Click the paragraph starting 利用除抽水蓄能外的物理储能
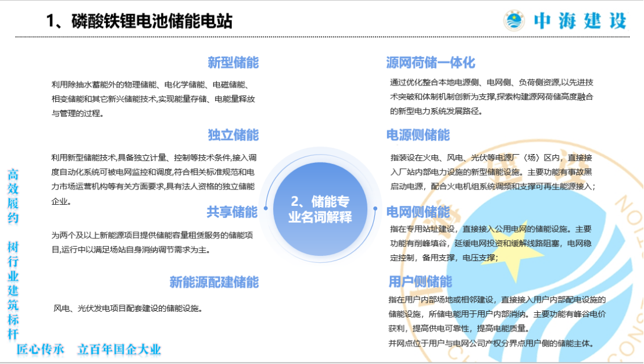This screenshot has width=644, height=364. pos(153,99)
